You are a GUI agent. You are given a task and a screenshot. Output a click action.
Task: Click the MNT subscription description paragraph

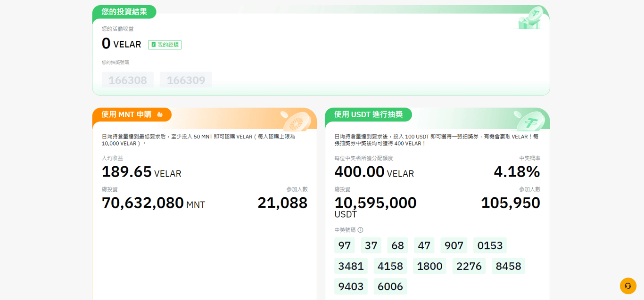click(x=198, y=140)
